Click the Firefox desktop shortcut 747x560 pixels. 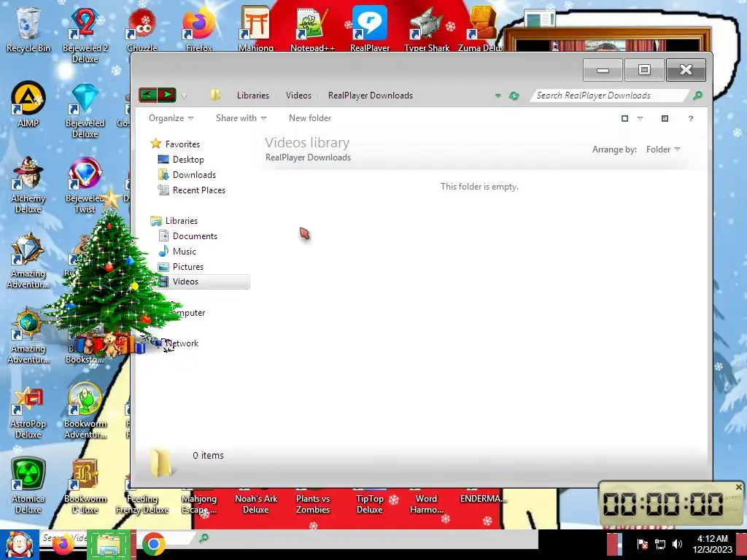pos(199,29)
